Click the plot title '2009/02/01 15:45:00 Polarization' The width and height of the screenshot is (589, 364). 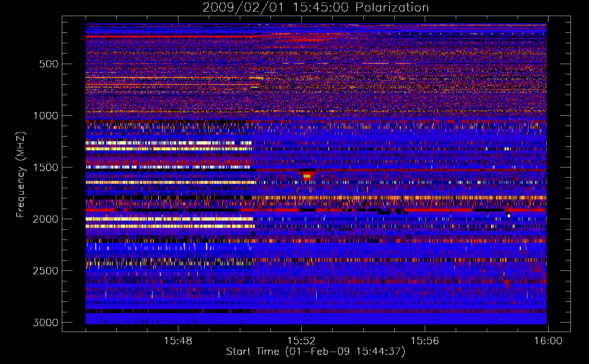[316, 8]
